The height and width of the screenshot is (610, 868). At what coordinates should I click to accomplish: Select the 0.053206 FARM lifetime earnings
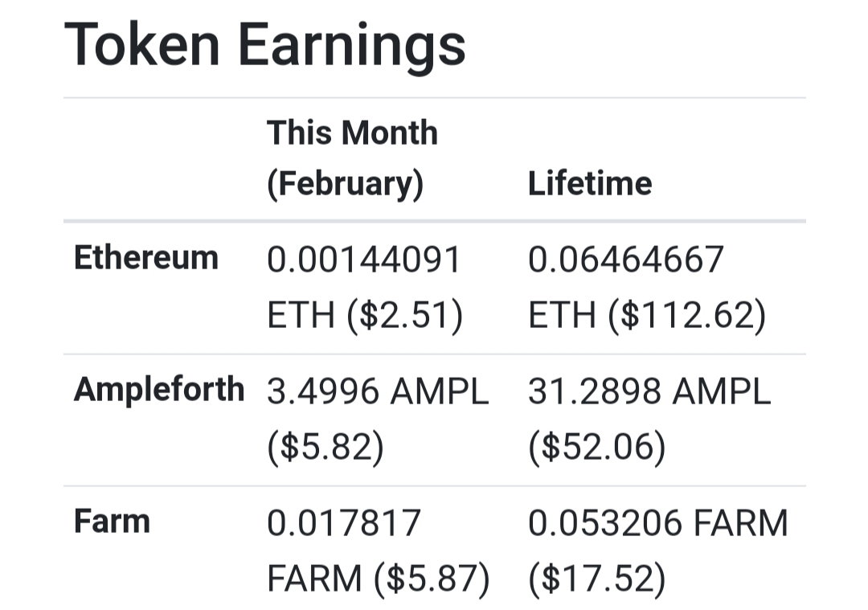[x=657, y=523]
